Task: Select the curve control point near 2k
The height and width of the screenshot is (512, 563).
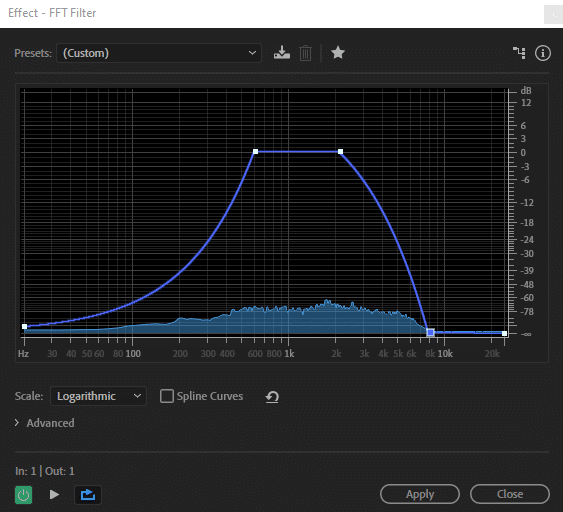Action: point(340,152)
